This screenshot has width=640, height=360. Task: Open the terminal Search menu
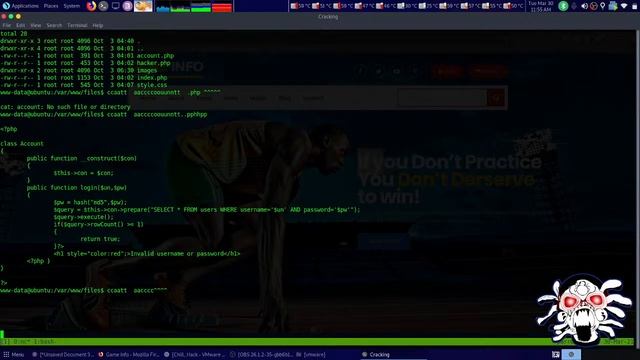54,25
